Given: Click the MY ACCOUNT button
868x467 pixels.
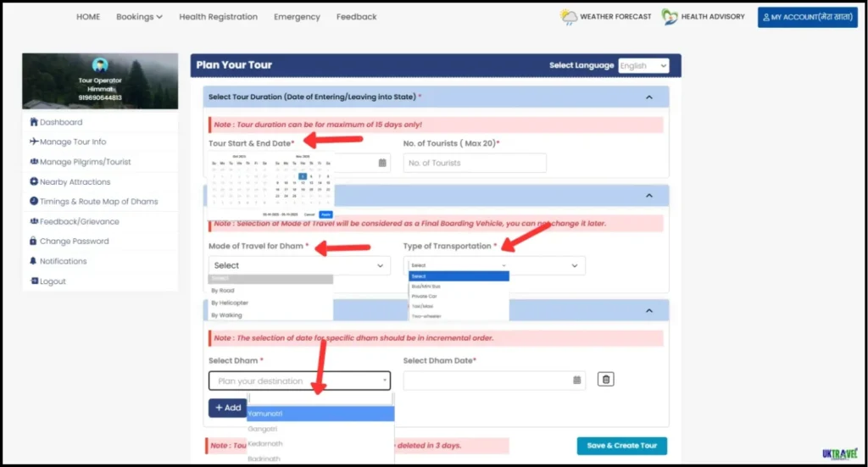Looking at the screenshot, I should tap(808, 17).
